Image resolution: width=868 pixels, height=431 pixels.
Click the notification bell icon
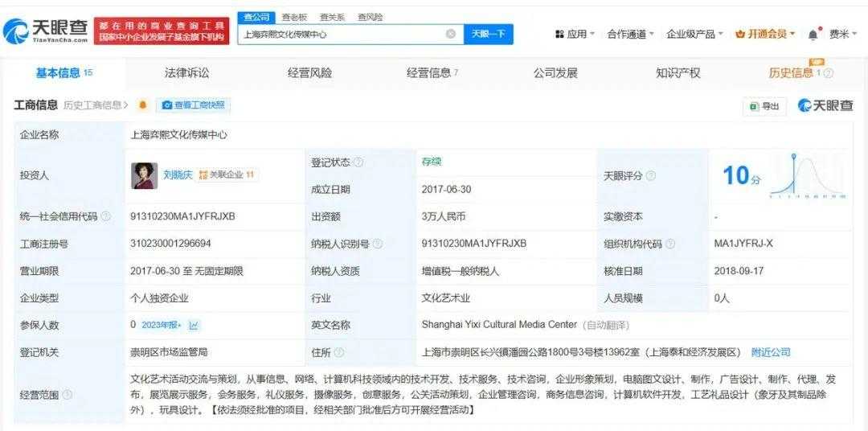[813, 34]
